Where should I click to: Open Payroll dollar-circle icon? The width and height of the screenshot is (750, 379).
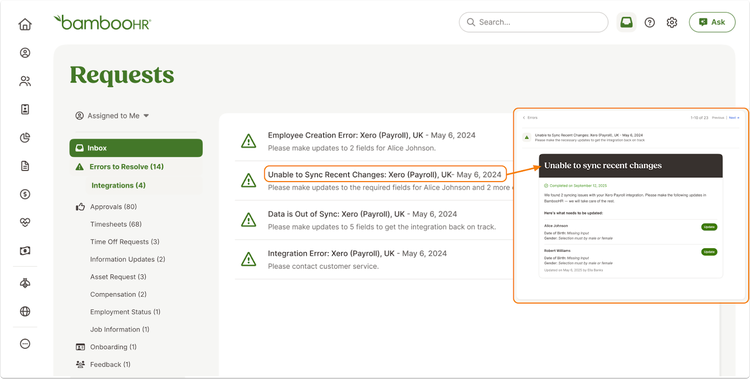point(25,194)
